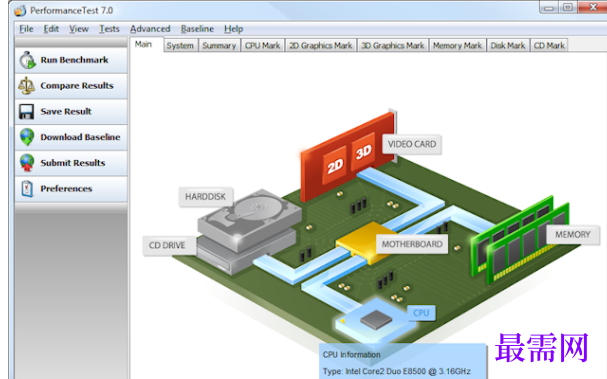The height and width of the screenshot is (379, 607).
Task: Click the VIDEO CARD label
Action: pos(412,144)
